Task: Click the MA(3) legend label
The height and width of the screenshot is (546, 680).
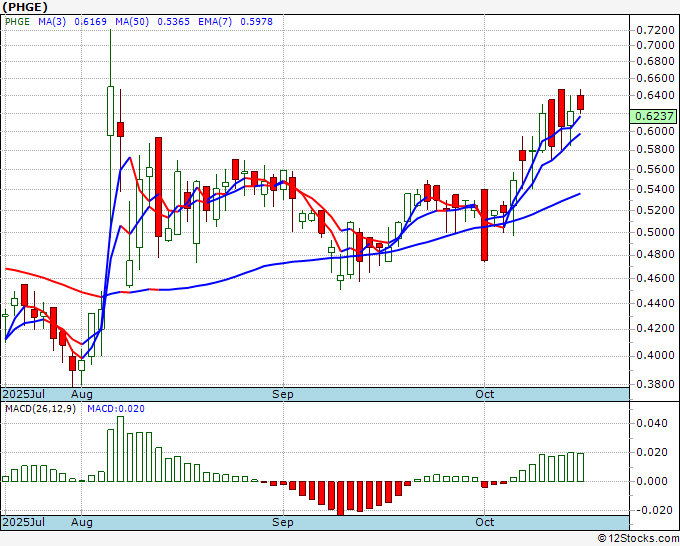Action: pyautogui.click(x=52, y=22)
